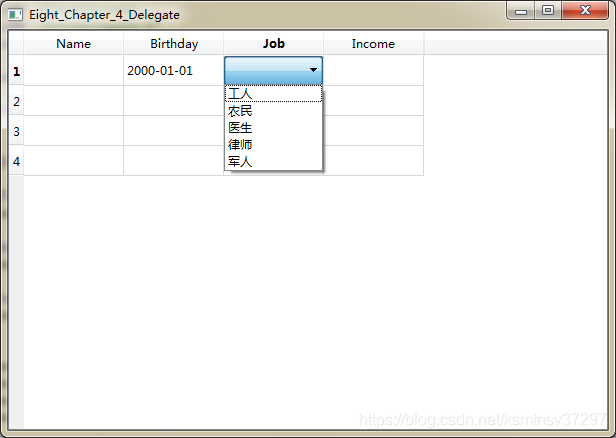Choose 军人 in the job dropdown
Image resolution: width=616 pixels, height=438 pixels.
(x=273, y=161)
